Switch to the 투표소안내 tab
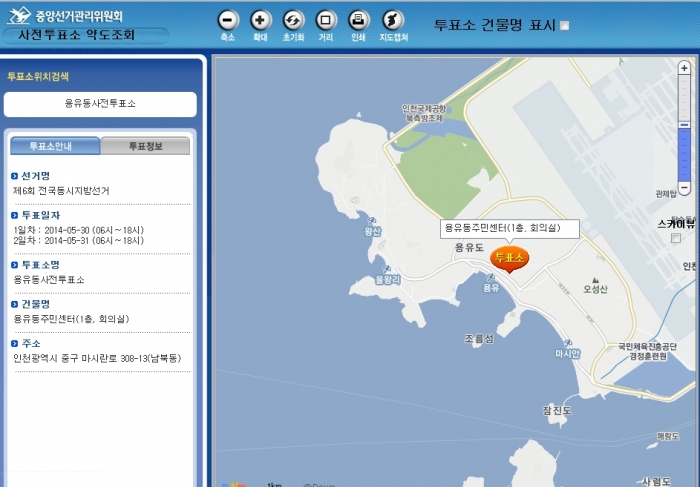Viewport: 700px width, 487px height. (x=55, y=146)
